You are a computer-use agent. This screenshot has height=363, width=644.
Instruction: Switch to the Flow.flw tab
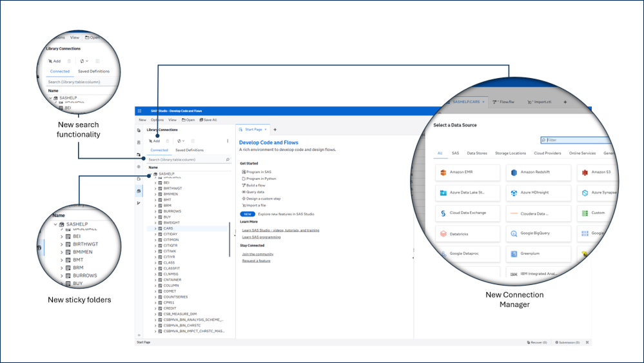[x=503, y=102]
